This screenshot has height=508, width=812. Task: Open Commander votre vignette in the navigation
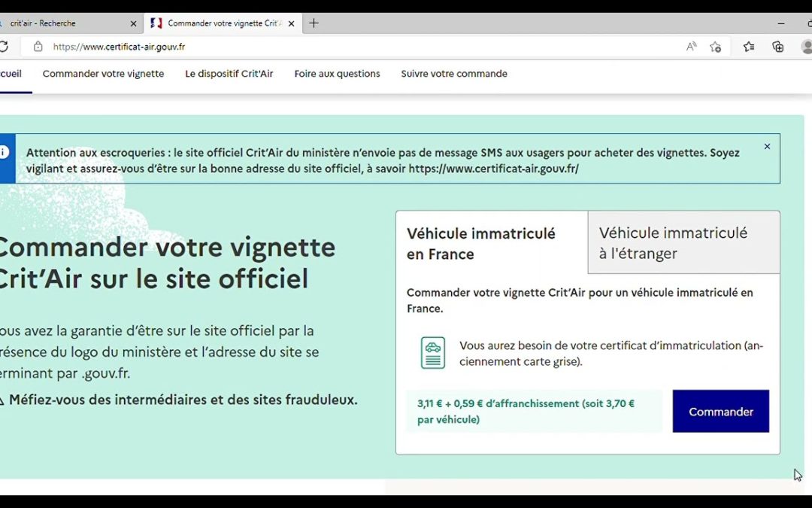point(103,74)
